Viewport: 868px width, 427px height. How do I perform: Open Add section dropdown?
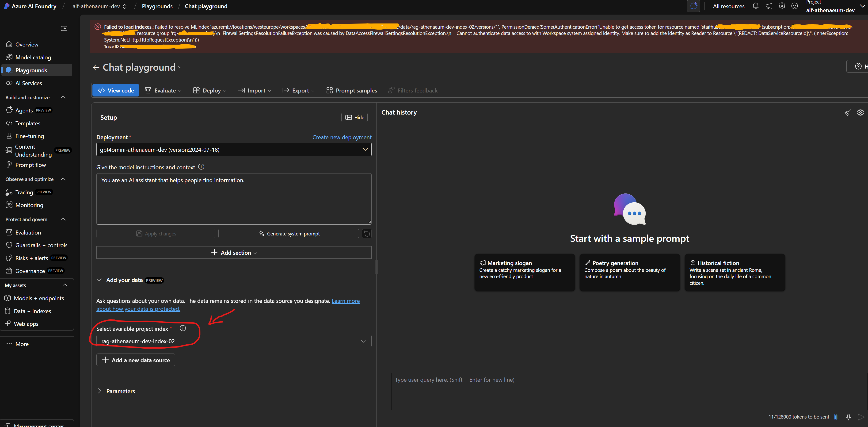[x=234, y=253]
